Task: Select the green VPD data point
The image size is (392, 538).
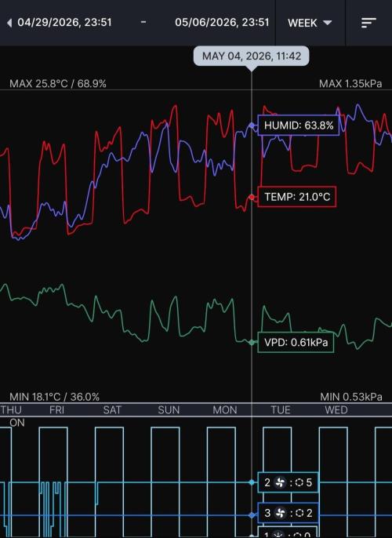Action: 252,342
